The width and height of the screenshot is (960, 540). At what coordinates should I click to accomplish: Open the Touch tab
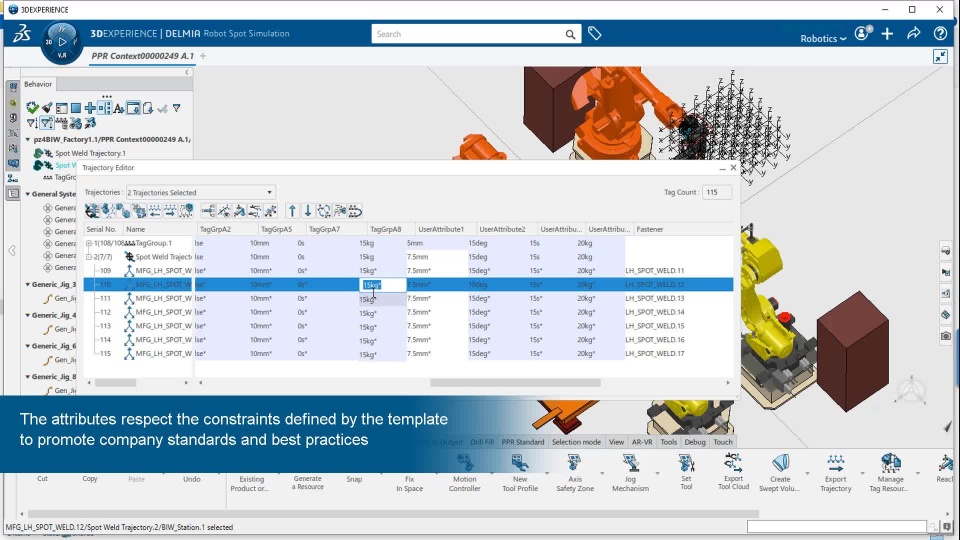click(x=722, y=442)
